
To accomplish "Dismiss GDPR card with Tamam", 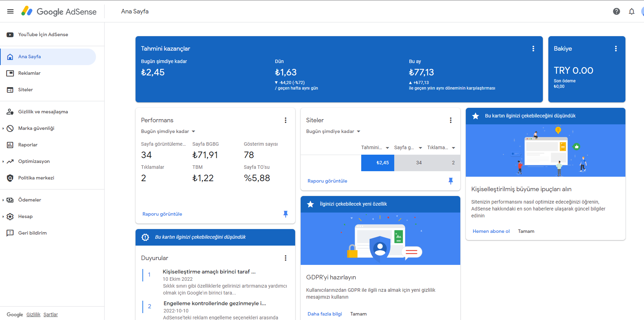I will tap(358, 314).
